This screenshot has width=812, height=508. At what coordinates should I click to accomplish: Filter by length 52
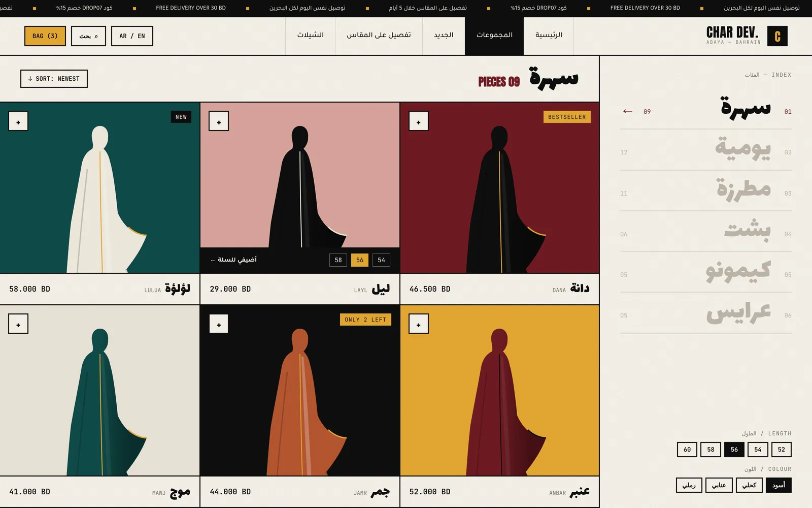782,450
